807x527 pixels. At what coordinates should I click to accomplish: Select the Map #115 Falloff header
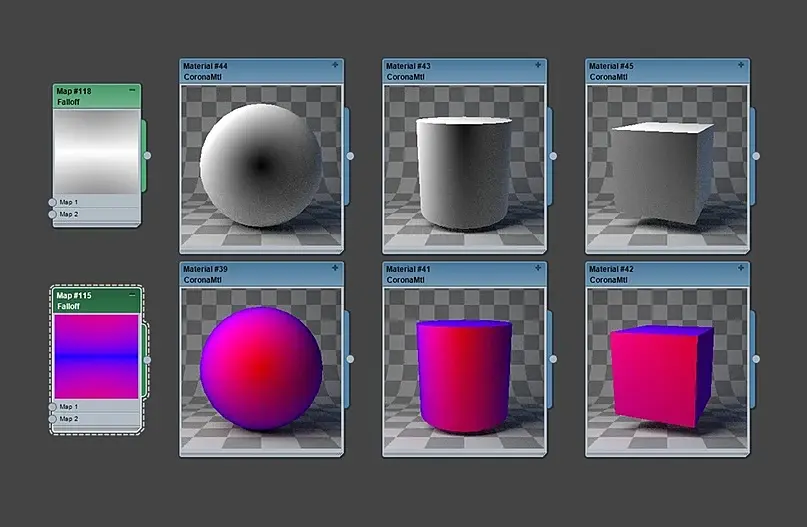[x=96, y=301]
